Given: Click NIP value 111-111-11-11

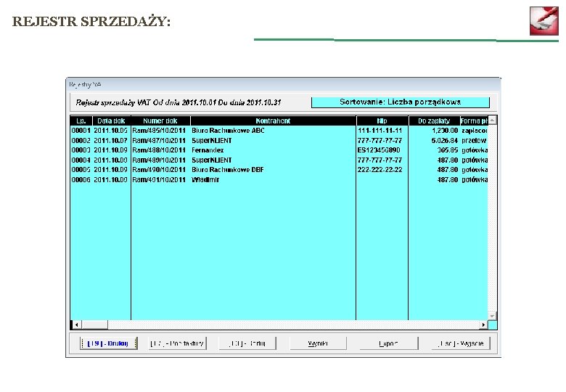Looking at the screenshot, I should pos(380,131).
